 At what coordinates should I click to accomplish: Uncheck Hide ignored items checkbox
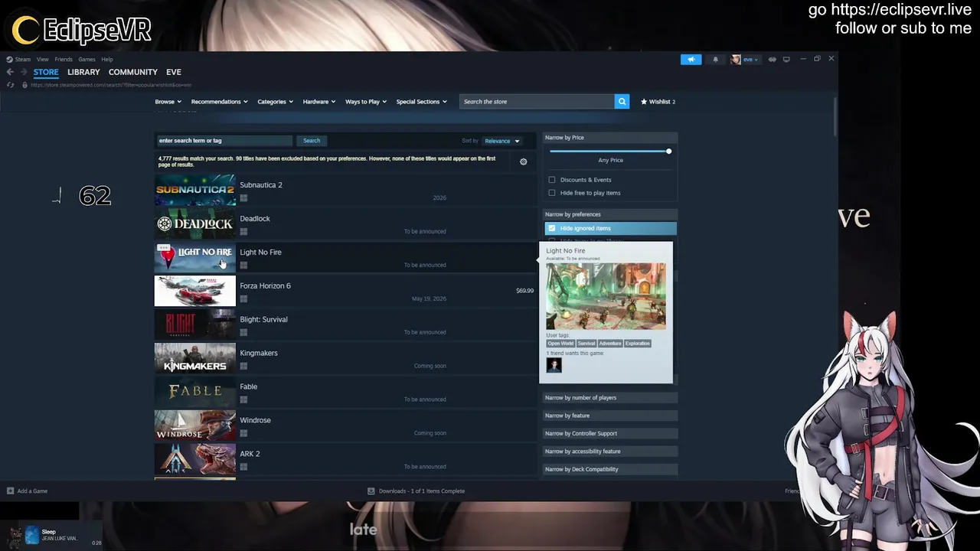552,228
